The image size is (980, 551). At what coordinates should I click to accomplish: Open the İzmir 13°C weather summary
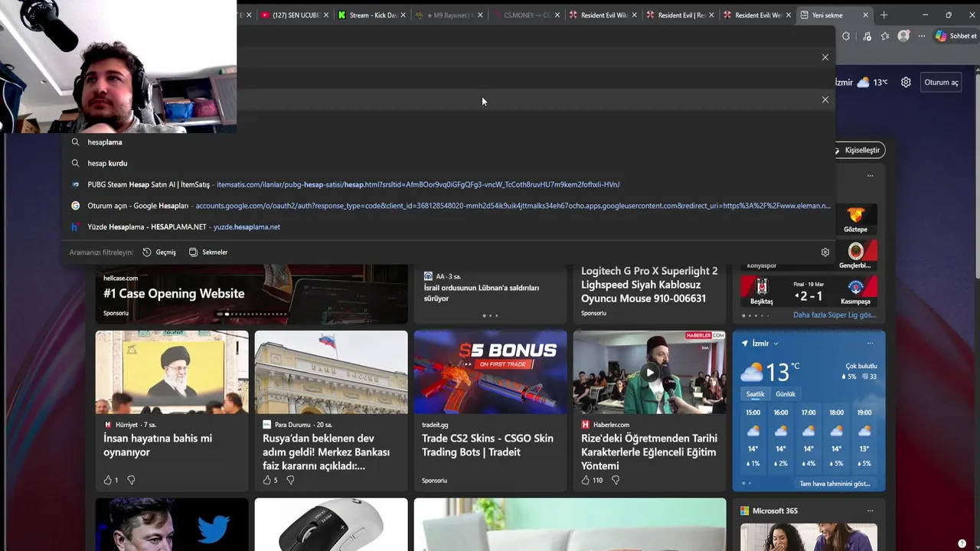click(x=862, y=83)
